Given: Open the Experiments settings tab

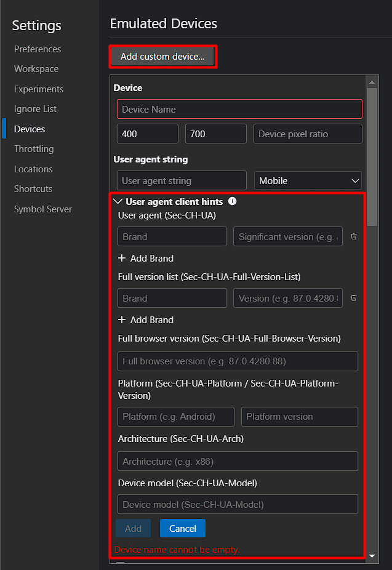Looking at the screenshot, I should pyautogui.click(x=39, y=89).
